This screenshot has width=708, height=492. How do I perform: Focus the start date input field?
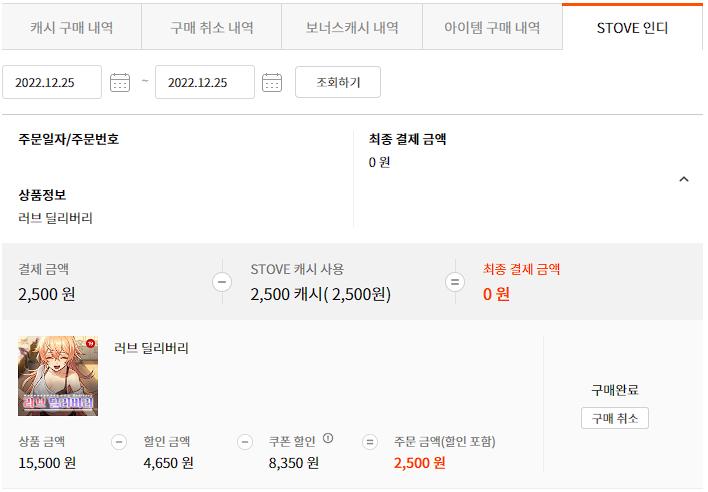tap(52, 82)
